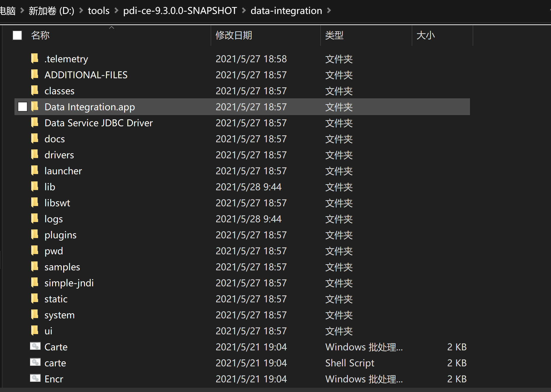Open the lib folder icon
Image resolution: width=551 pixels, height=392 pixels.
(x=35, y=186)
